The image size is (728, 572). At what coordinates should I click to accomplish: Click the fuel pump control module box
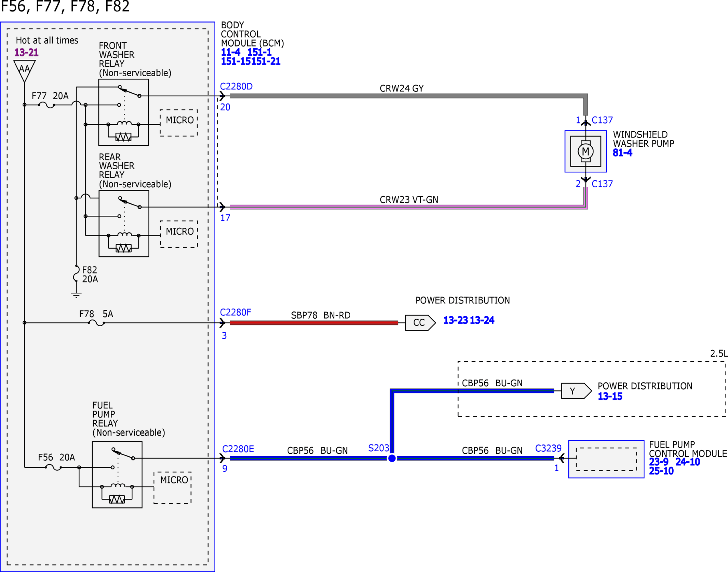pyautogui.click(x=606, y=459)
